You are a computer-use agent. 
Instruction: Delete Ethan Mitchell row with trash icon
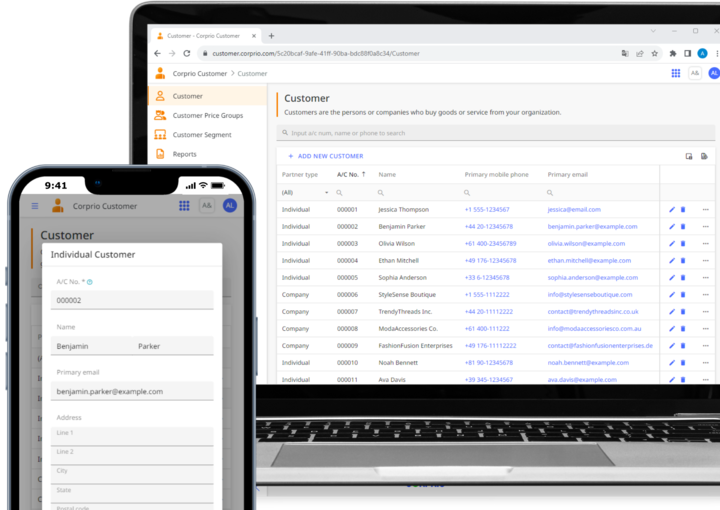[x=683, y=261]
